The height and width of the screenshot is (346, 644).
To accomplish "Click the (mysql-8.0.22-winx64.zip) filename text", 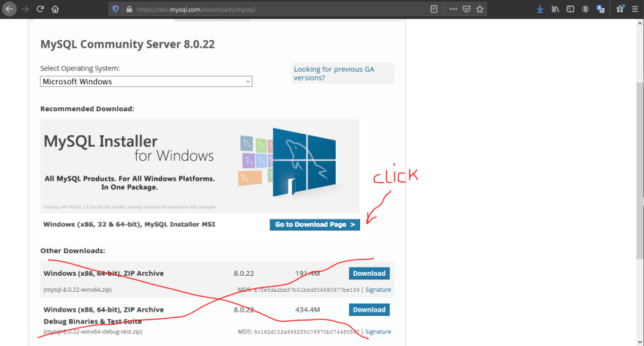I will pyautogui.click(x=78, y=290).
